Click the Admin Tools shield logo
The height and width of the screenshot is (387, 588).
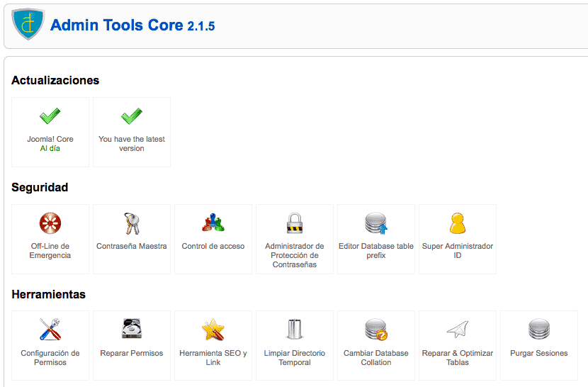(x=28, y=24)
